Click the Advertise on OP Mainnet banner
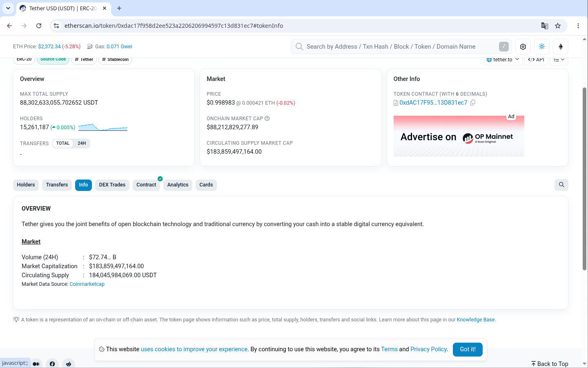 coord(459,136)
